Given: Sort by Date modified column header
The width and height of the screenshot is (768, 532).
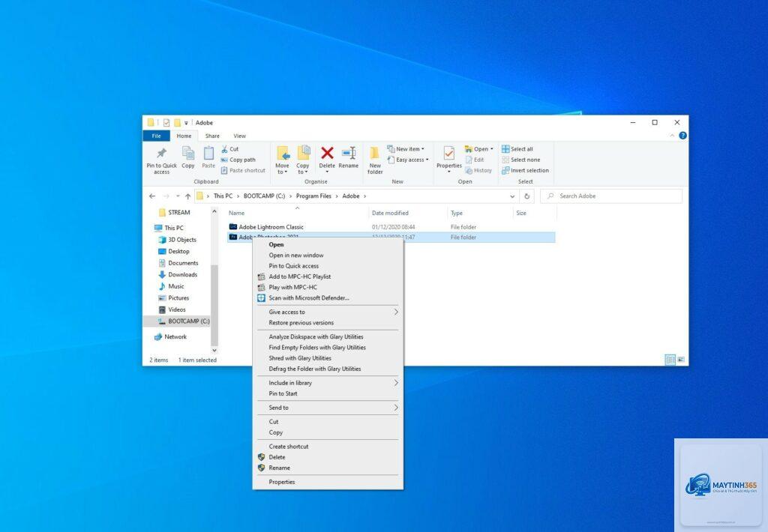Looking at the screenshot, I should coord(390,213).
